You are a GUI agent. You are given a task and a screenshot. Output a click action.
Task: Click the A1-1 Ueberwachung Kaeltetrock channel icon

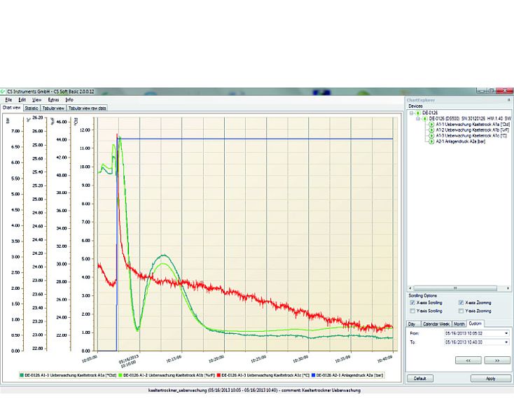pyautogui.click(x=431, y=125)
